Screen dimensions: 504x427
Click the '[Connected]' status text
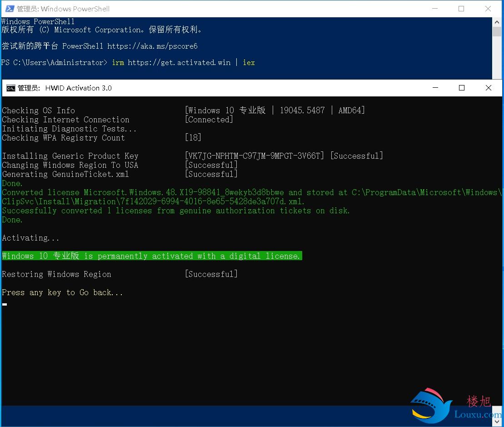209,120
